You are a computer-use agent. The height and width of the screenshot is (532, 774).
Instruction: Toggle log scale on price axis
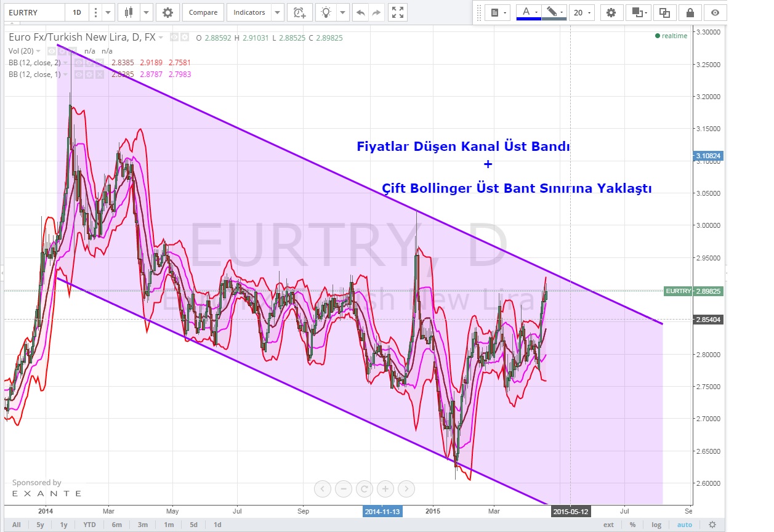click(656, 525)
